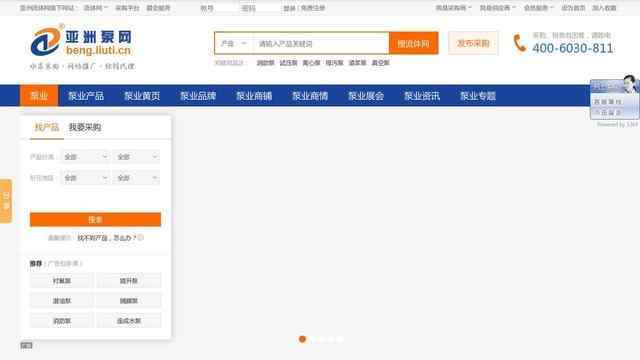Switch to the 我要采购 tab
Image resolution: width=640 pixels, height=360 pixels.
click(x=85, y=127)
